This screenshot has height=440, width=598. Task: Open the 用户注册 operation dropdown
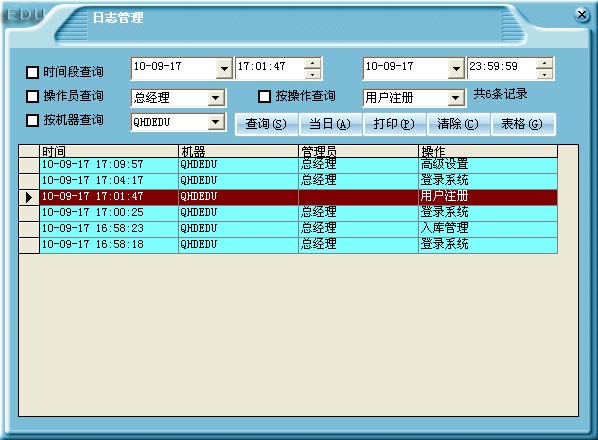click(x=455, y=98)
